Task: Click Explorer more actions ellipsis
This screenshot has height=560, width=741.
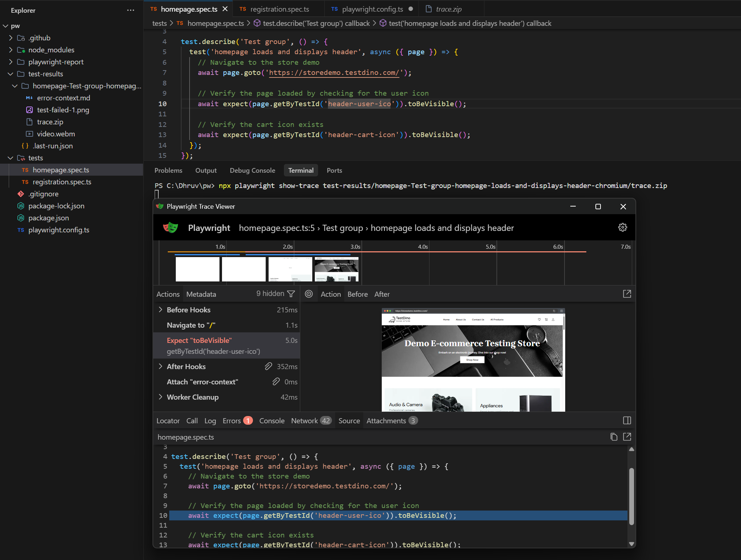Action: pos(131,10)
